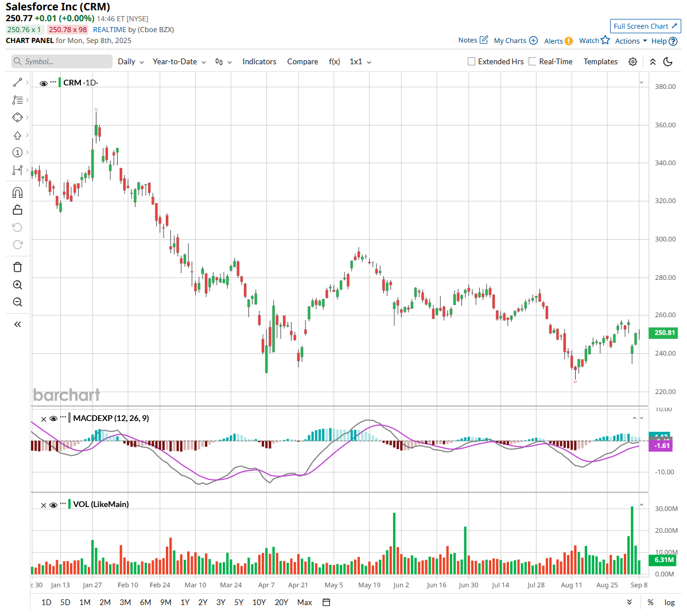Open the Fibonacci and lines tool group
Viewport: 687px width, 616px height.
pyautogui.click(x=18, y=100)
